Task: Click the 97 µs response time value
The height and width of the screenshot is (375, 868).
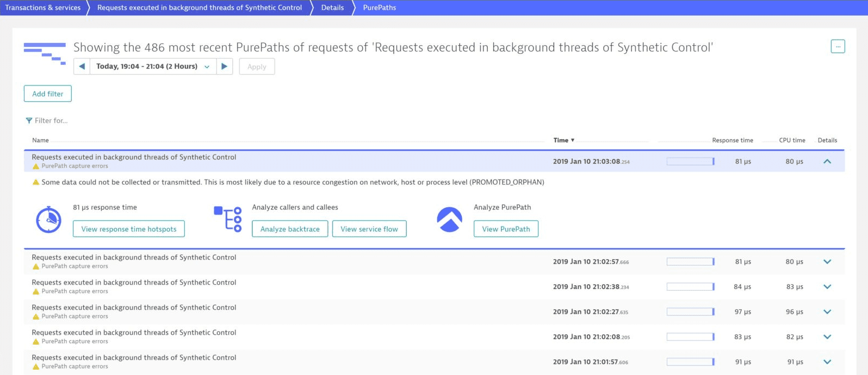Action: 742,312
